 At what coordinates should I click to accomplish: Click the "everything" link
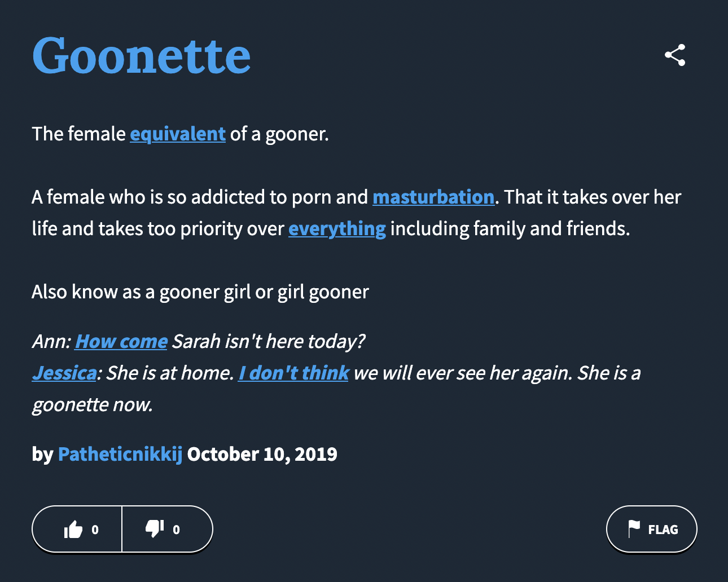[x=337, y=229]
